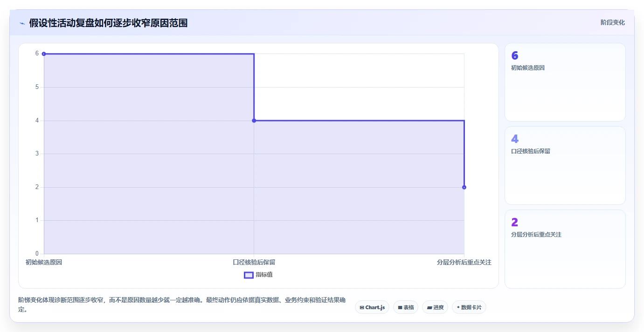
Task: Click the Chart.js chip icon
Action: click(362, 307)
